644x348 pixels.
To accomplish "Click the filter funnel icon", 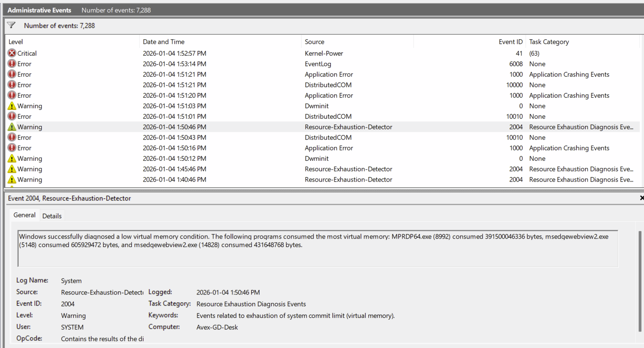I will 11,26.
